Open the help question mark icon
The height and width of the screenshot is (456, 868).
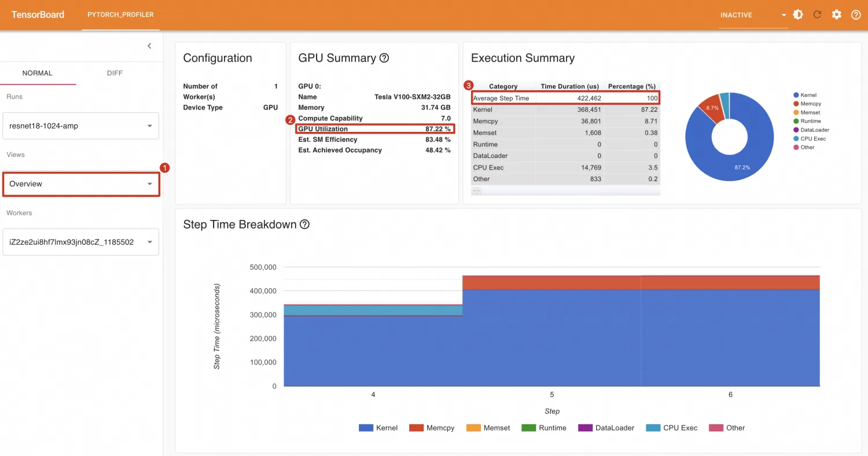856,14
